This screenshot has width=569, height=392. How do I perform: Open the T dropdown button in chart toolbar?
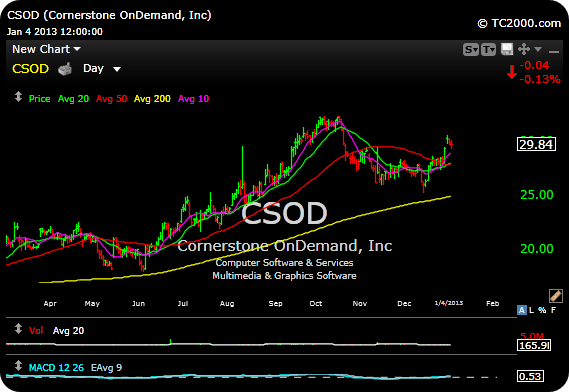(488, 49)
